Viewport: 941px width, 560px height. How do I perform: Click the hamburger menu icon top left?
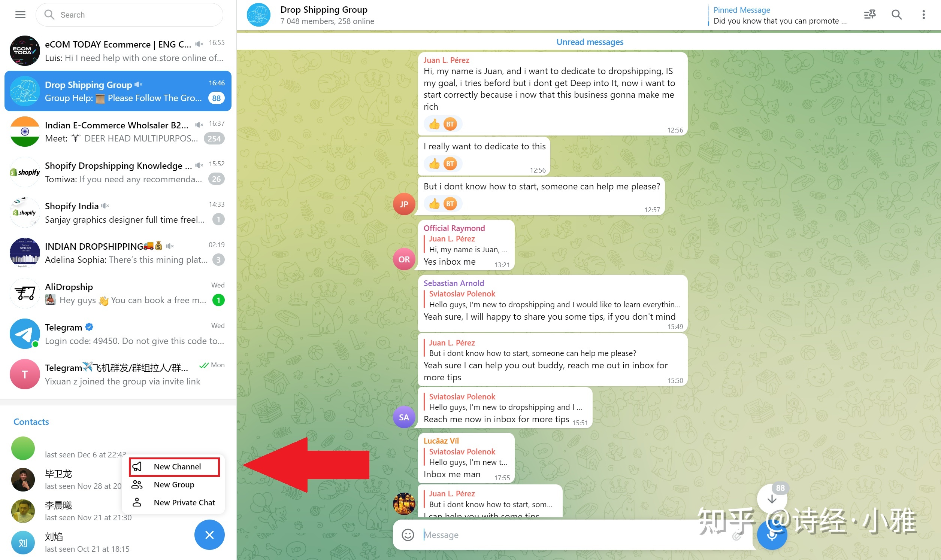point(20,15)
